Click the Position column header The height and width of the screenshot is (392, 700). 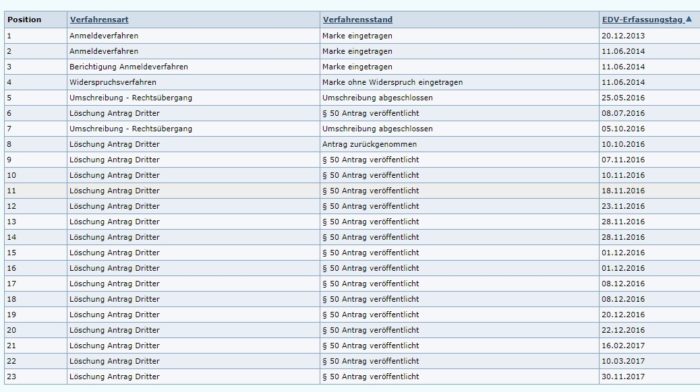tap(24, 20)
